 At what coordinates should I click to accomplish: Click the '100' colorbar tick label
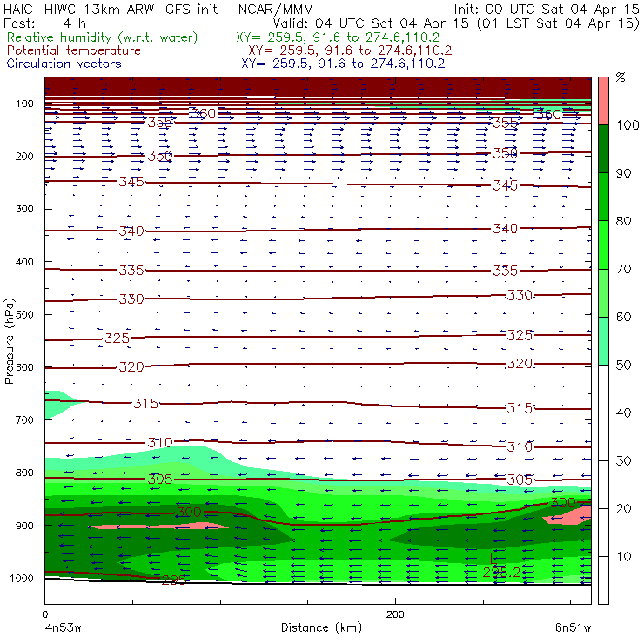[x=627, y=124]
